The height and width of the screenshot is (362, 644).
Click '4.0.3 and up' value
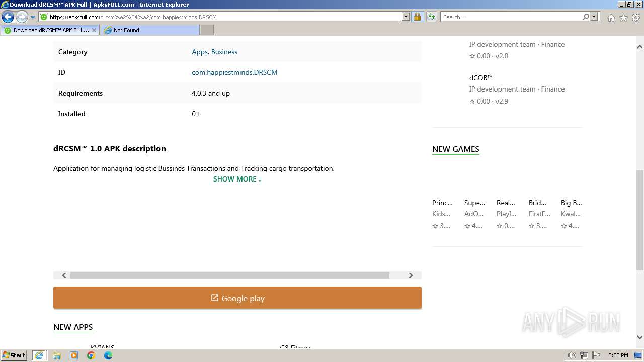211,93
